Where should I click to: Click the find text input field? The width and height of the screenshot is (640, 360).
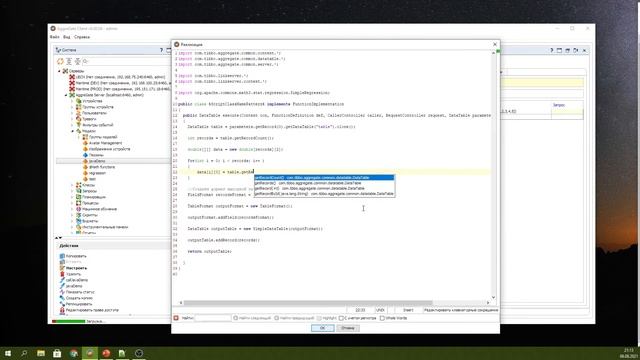click(212, 318)
